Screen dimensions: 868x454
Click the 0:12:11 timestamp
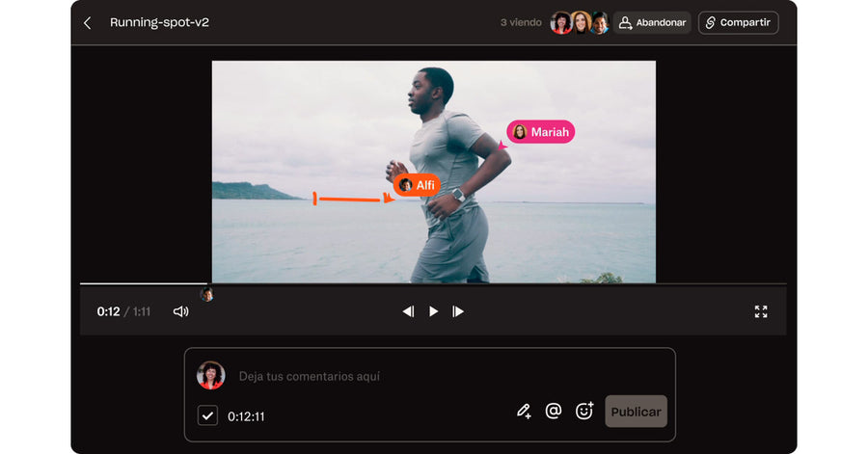pyautogui.click(x=246, y=416)
